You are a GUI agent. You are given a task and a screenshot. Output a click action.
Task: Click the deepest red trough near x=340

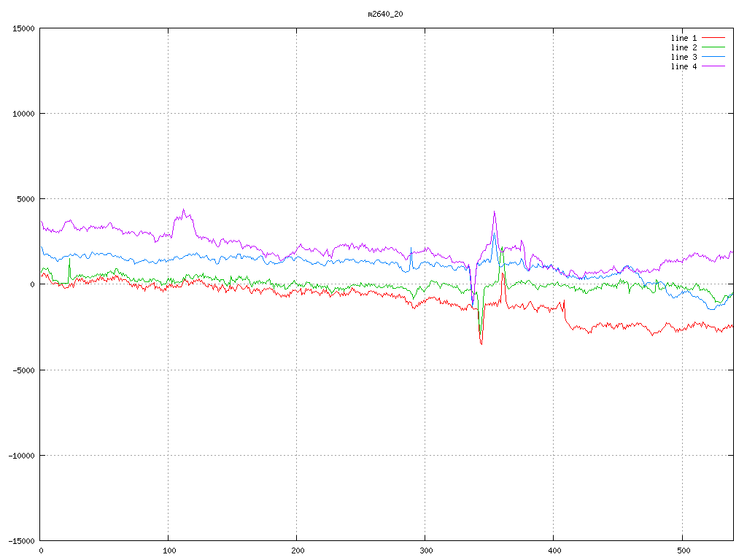click(481, 343)
